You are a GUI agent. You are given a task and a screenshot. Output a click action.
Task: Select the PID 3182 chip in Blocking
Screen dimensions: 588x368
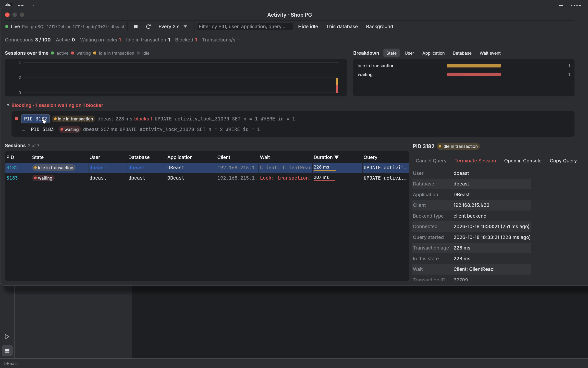click(35, 119)
